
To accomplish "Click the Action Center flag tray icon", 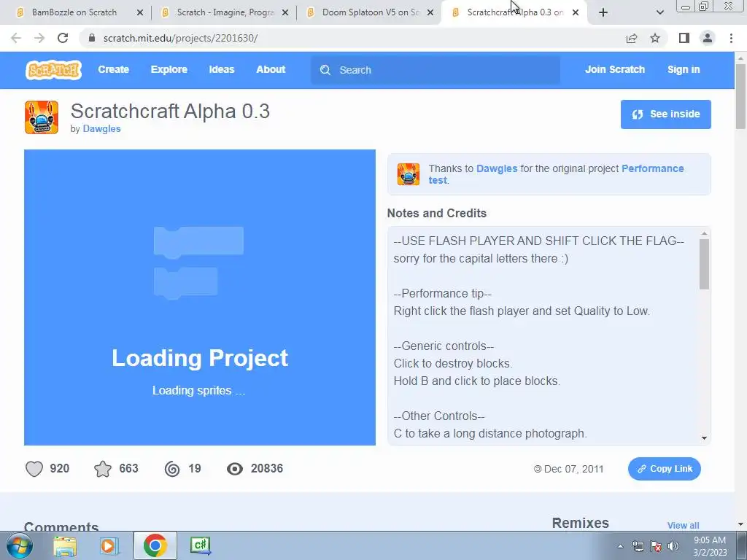I will point(656,546).
